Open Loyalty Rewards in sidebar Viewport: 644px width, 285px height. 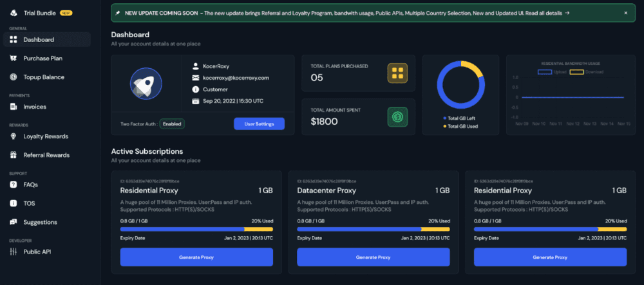[47, 136]
